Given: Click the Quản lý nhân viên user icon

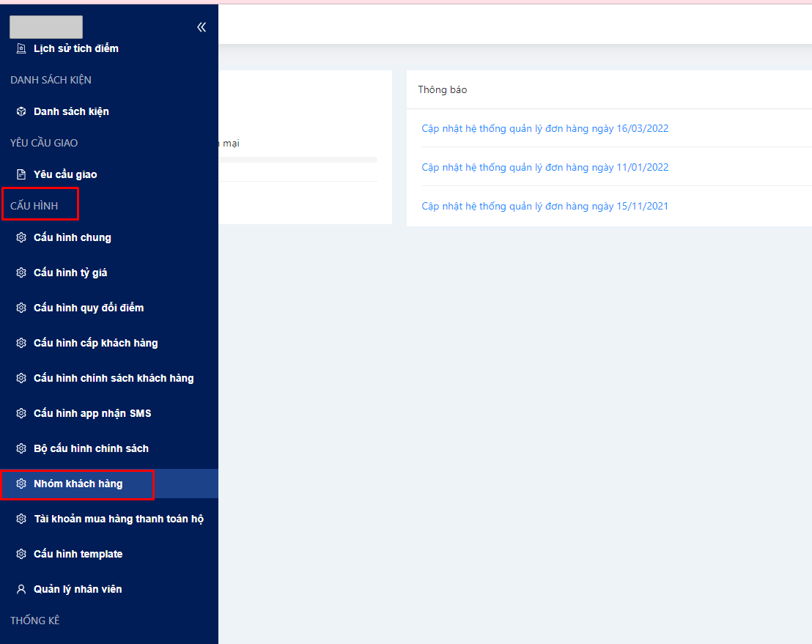Looking at the screenshot, I should 21,589.
